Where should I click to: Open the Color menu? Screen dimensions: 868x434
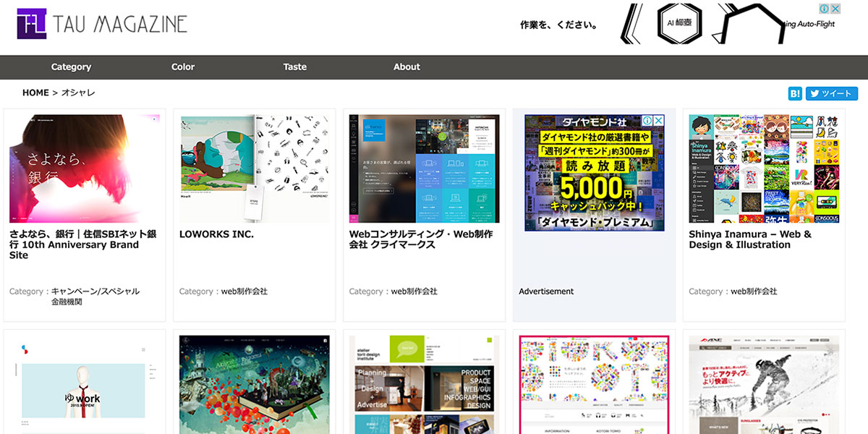183,67
